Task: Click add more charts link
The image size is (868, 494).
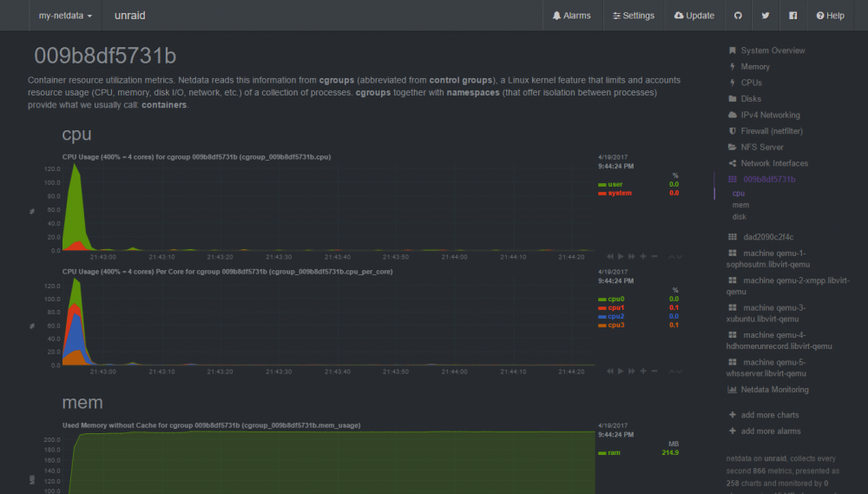Action: click(769, 415)
